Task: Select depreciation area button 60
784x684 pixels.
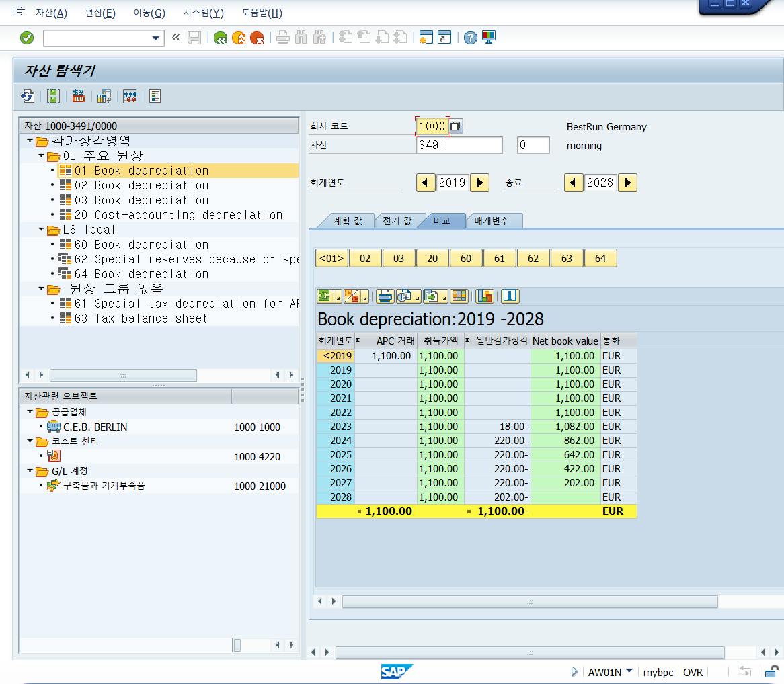Action: (465, 258)
